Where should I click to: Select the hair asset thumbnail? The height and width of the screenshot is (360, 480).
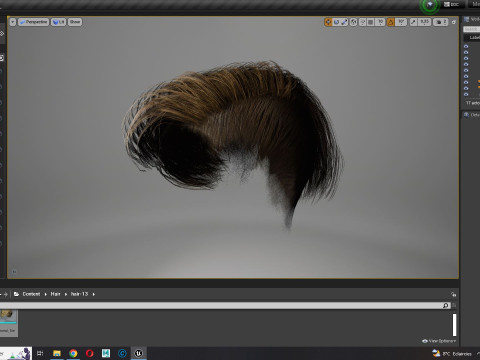8,323
